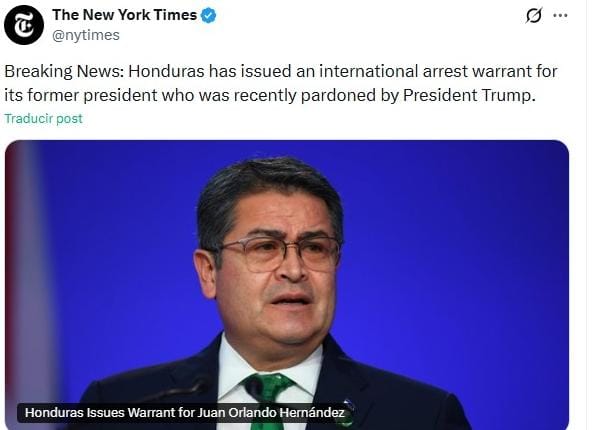603x430 pixels.
Task: Click the article photo of the speaker
Action: pos(287,285)
